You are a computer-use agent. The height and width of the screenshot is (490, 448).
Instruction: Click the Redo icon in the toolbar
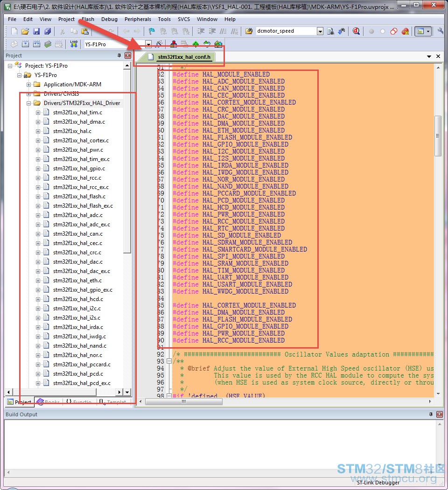(111, 31)
